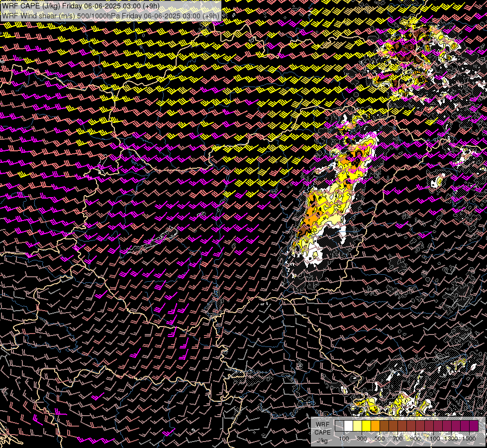Select the white legend swatch
Viewport: 487px width, 448px height.
(349, 426)
